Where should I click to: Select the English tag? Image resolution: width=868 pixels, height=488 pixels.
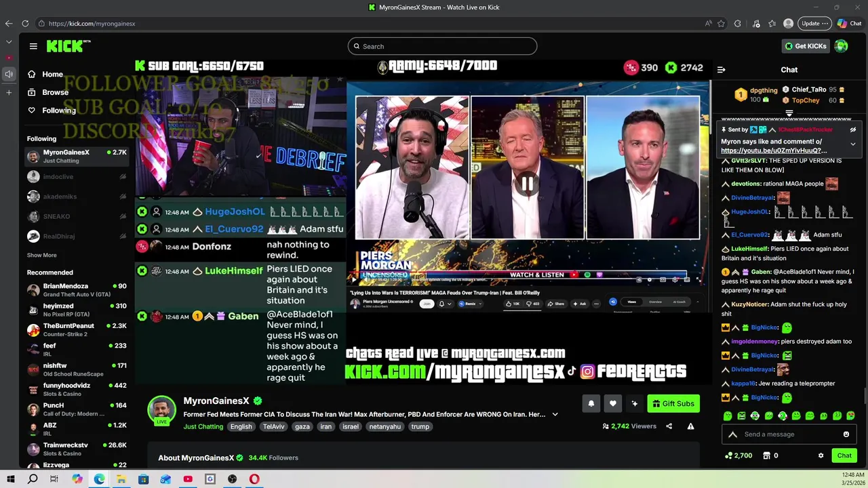(x=241, y=426)
